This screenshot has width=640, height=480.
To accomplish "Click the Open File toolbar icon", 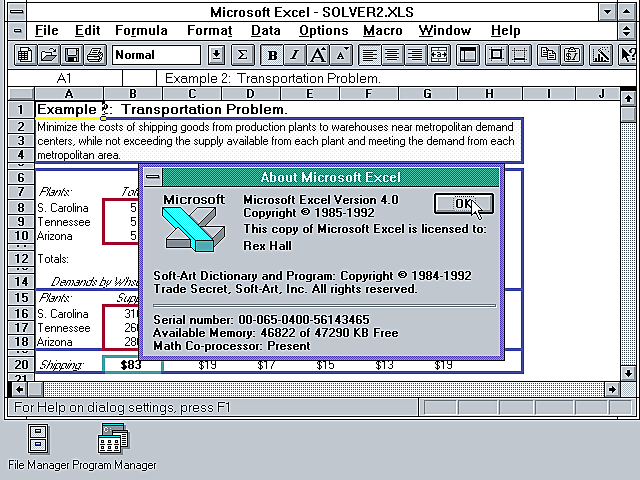I will pos(49,55).
